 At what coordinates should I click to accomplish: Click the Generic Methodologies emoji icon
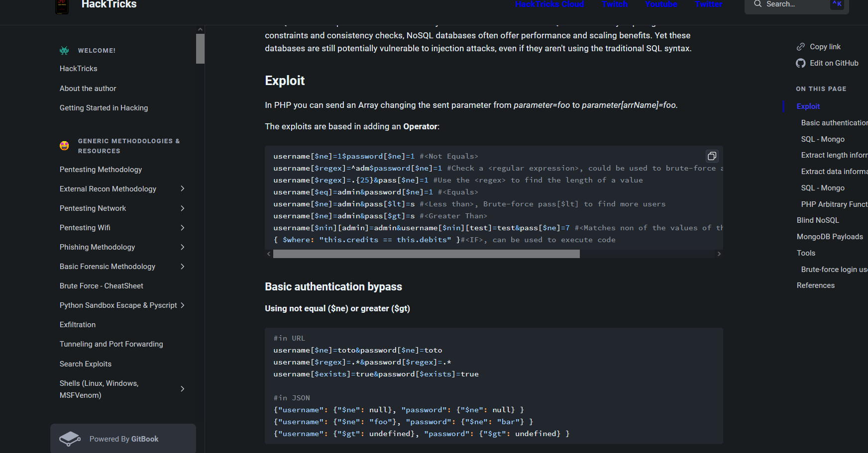[x=64, y=146]
